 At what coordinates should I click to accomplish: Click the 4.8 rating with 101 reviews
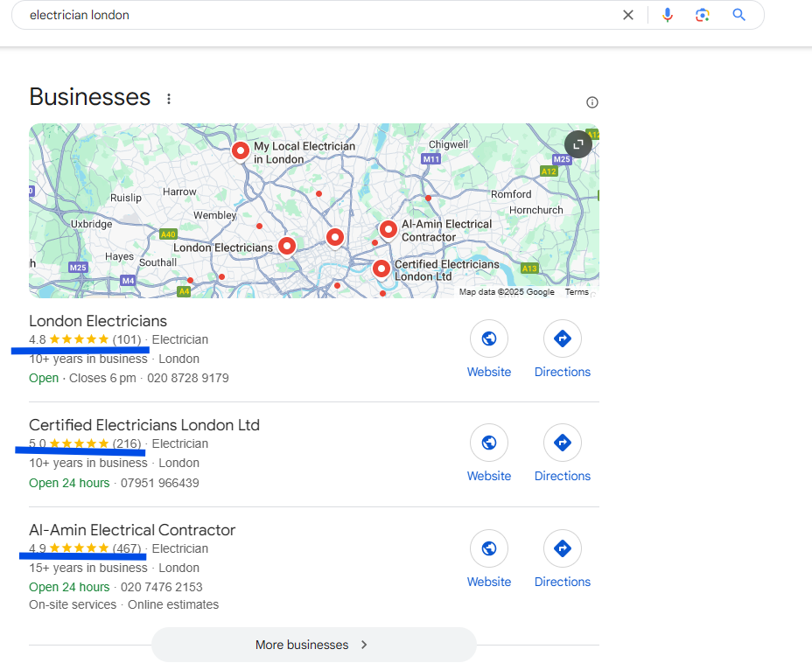point(85,339)
